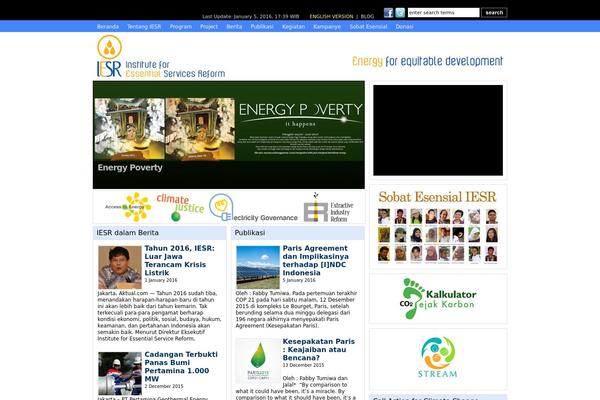
Task: Click the Energy Poverty slideshow banner
Action: (228, 135)
